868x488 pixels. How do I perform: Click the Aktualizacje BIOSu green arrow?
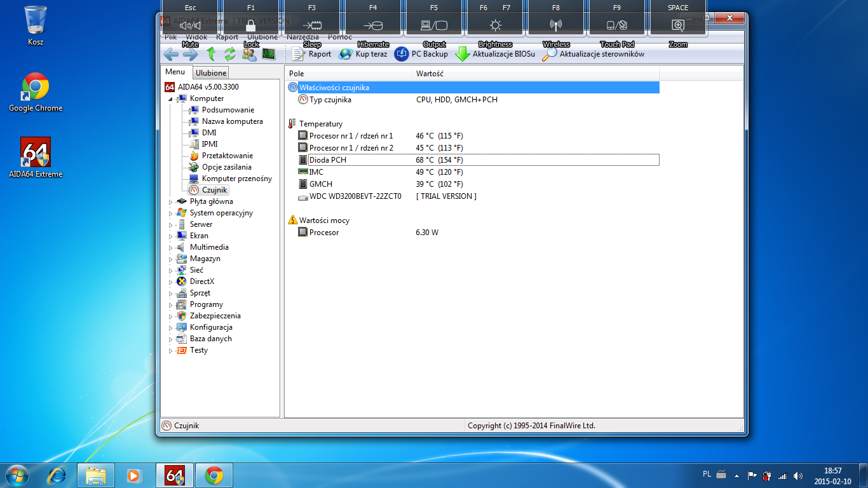462,54
